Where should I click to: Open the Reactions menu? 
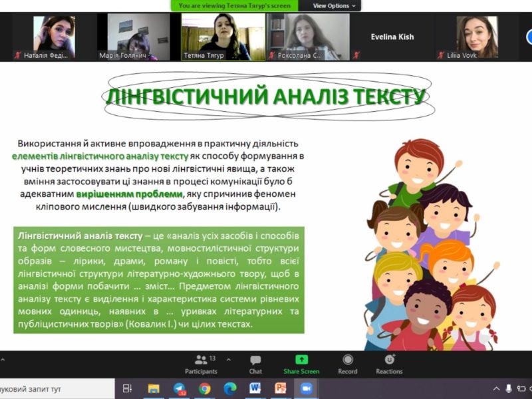tap(389, 364)
